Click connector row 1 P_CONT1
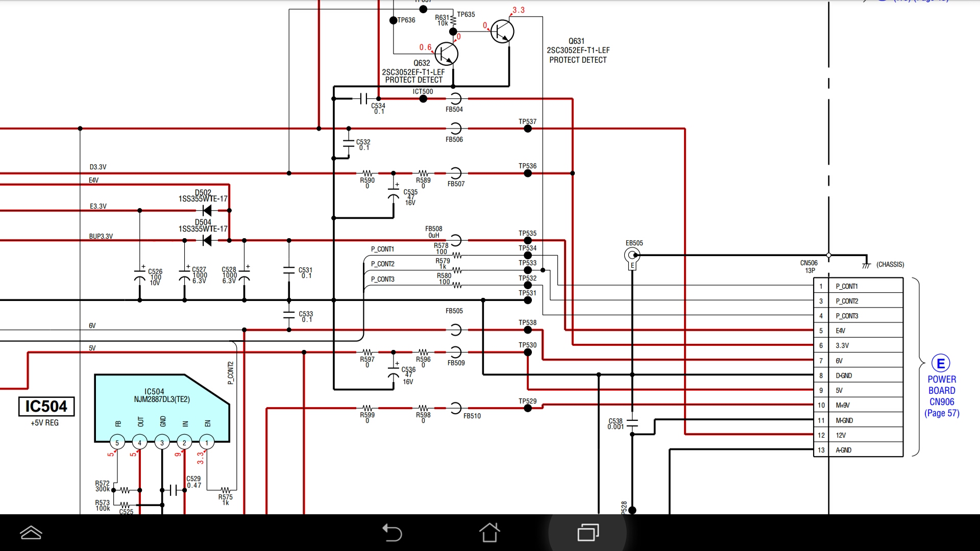The image size is (980, 551). point(859,286)
